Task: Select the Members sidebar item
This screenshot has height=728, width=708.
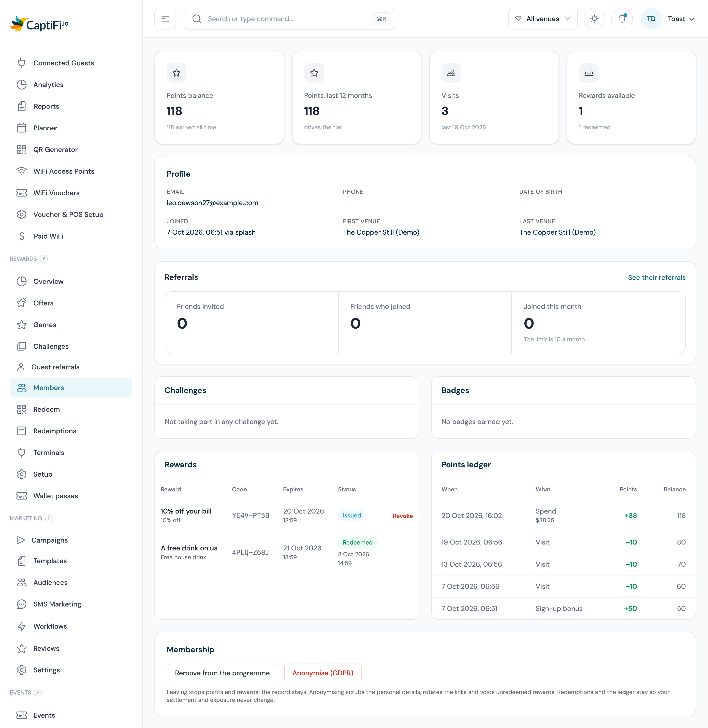Action: pyautogui.click(x=71, y=388)
